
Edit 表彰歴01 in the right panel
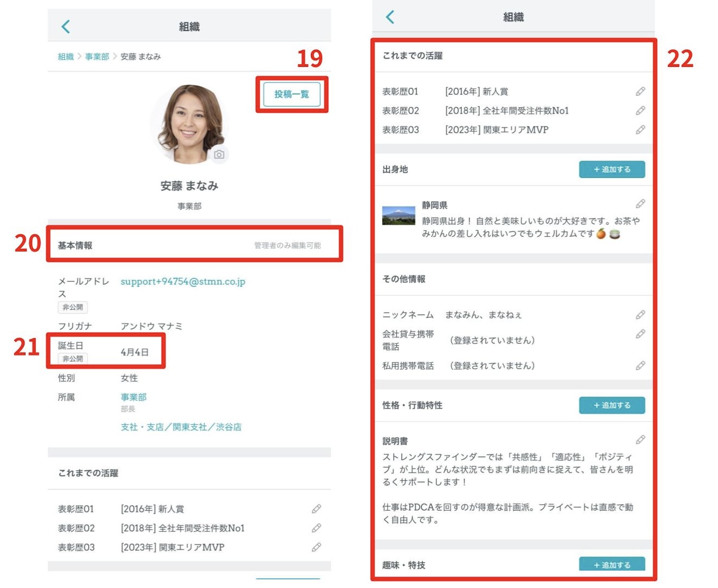[x=640, y=91]
